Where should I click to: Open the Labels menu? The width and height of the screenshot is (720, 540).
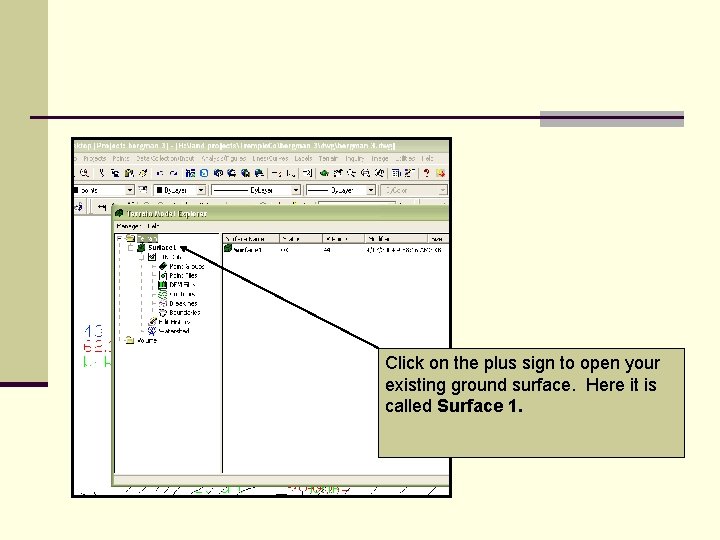click(x=303, y=158)
